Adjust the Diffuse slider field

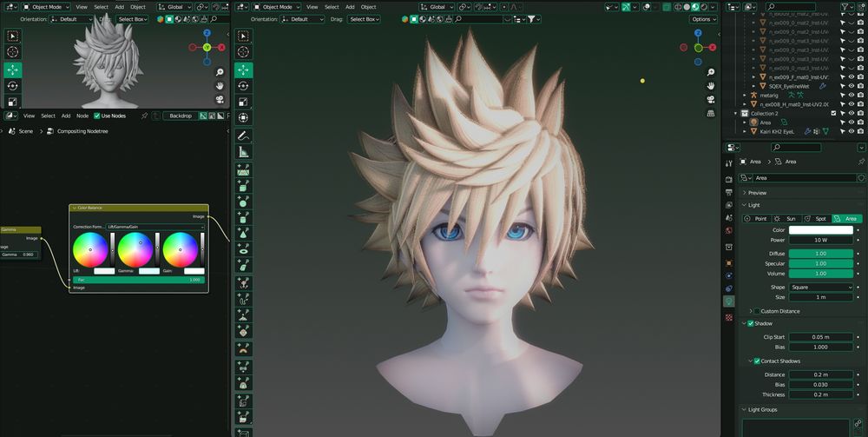coord(821,254)
